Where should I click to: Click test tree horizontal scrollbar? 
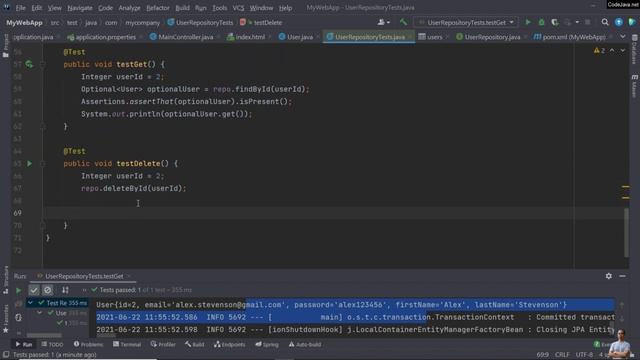(45, 336)
